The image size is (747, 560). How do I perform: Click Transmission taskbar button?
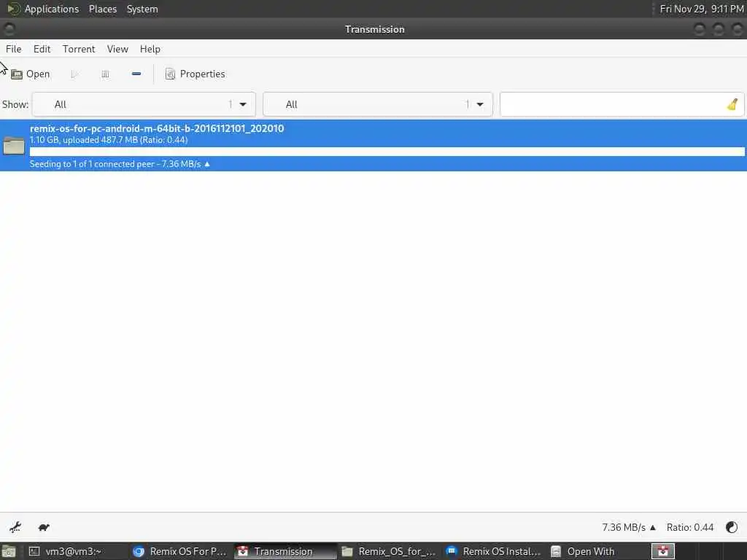tap(285, 551)
